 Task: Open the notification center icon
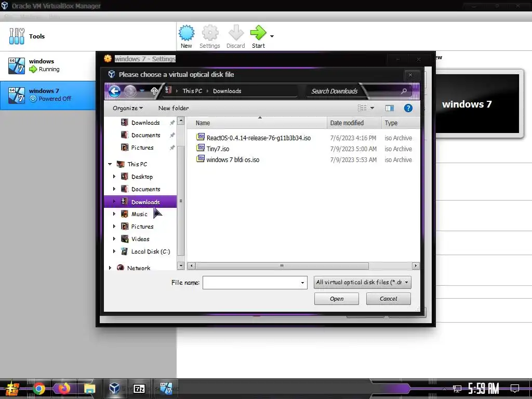click(515, 388)
